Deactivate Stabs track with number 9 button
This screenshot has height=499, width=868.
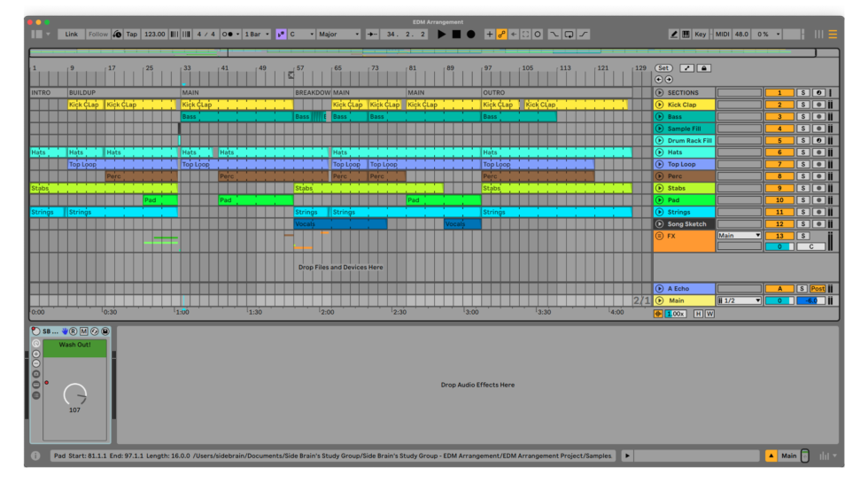[x=779, y=188]
